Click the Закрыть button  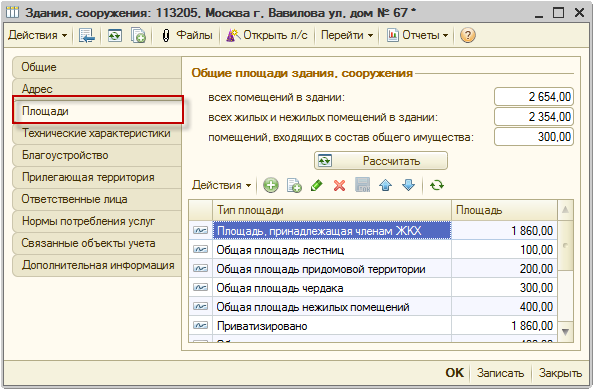(x=560, y=373)
